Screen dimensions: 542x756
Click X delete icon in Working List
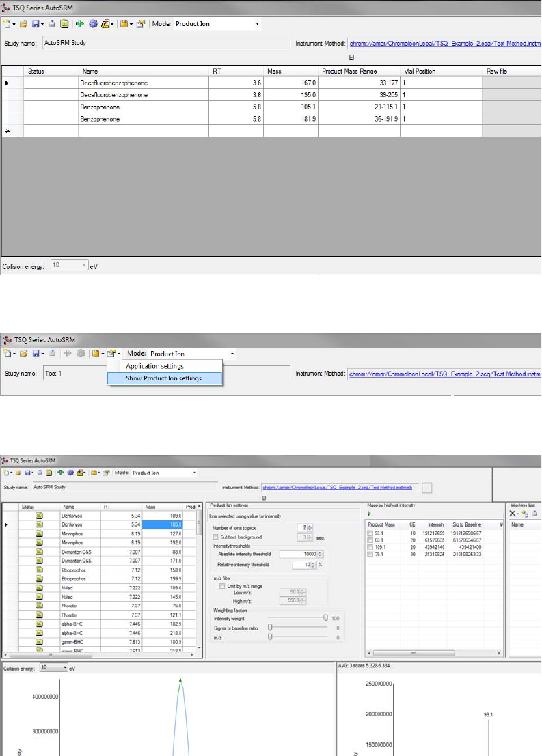click(512, 514)
